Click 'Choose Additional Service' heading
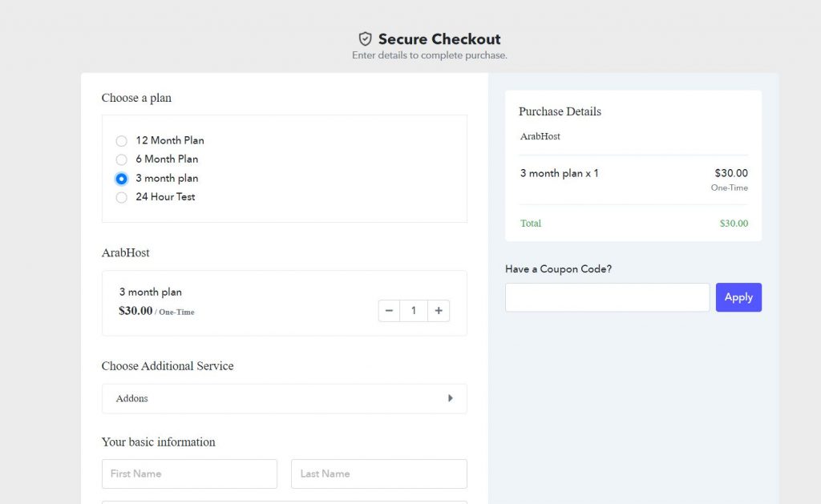The image size is (821, 504). coord(168,366)
